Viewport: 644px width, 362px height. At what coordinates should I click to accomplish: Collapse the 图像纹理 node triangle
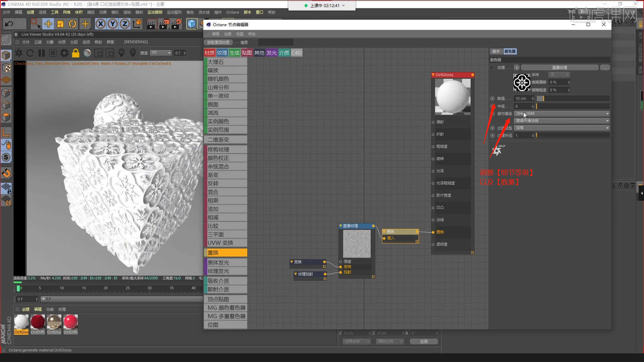340,226
